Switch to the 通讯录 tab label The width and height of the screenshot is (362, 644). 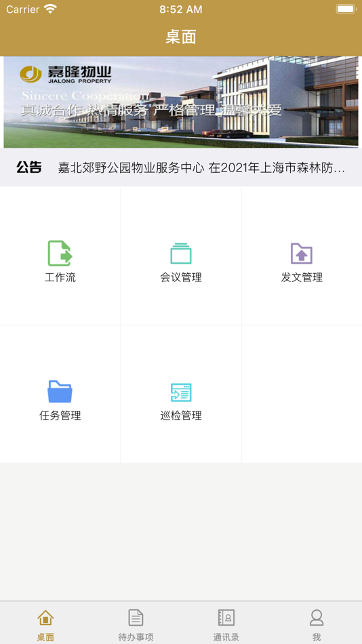[x=226, y=637]
